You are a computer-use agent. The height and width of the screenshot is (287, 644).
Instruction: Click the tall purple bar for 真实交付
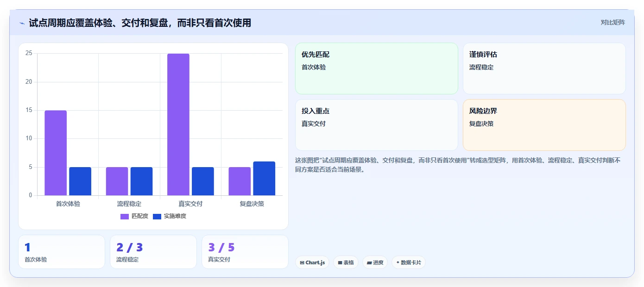click(x=178, y=125)
